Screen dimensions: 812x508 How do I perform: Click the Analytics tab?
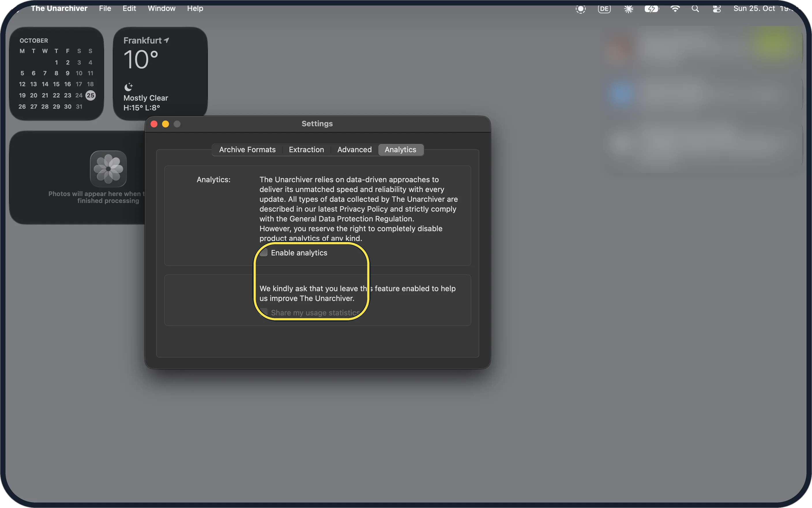(x=401, y=150)
